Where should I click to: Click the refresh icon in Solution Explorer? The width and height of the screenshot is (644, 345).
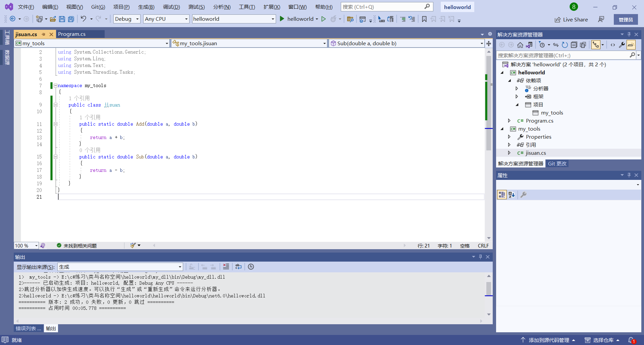pyautogui.click(x=565, y=45)
